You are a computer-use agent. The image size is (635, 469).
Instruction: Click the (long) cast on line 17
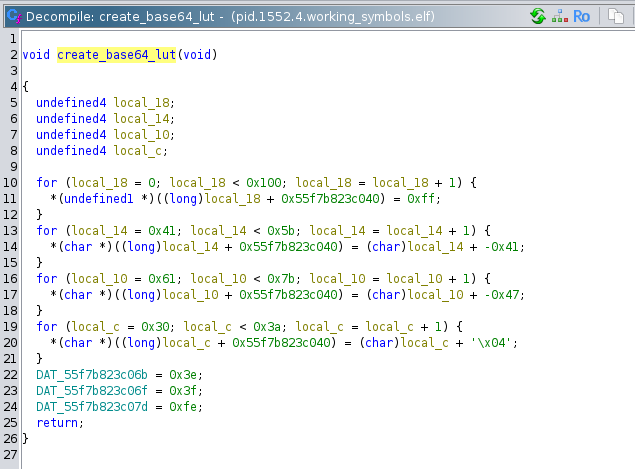click(x=141, y=295)
